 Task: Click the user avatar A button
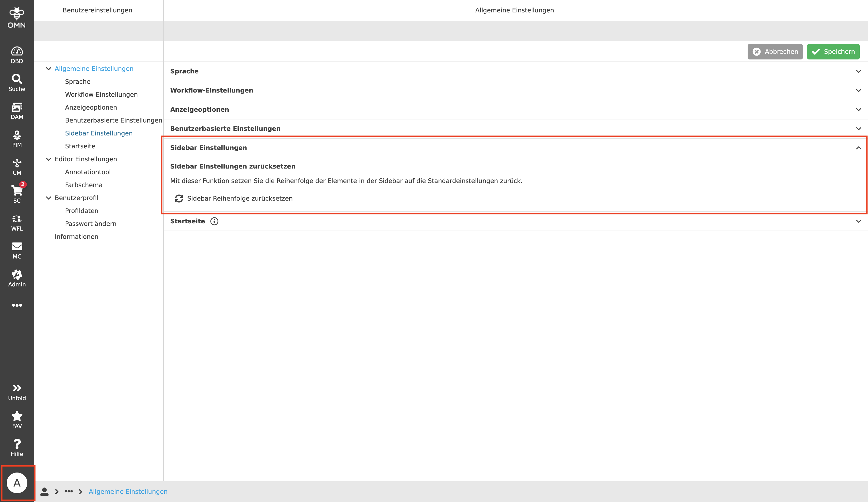[17, 483]
